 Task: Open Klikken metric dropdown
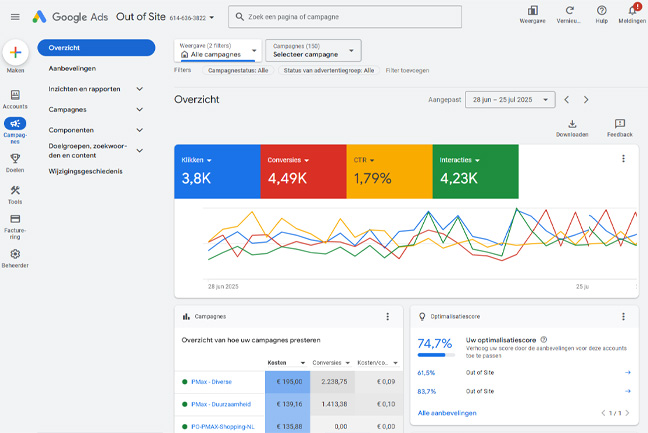click(x=209, y=160)
